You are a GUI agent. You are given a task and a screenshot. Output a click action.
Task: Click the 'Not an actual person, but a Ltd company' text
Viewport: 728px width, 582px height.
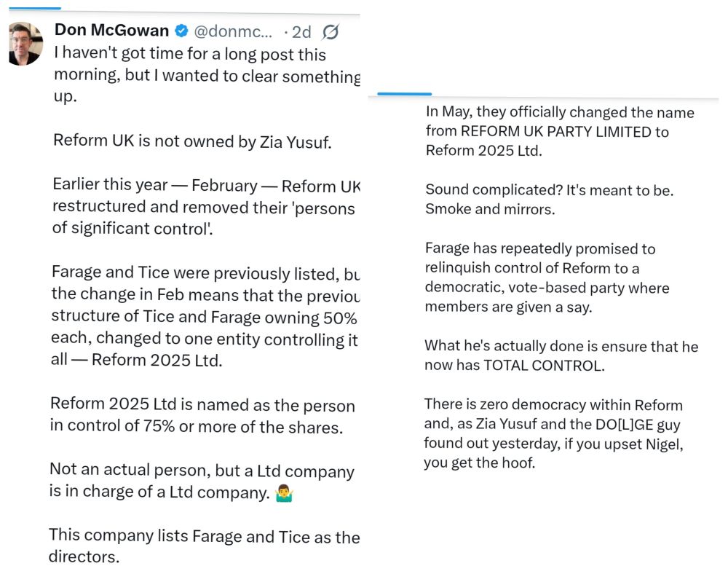pos(202,481)
